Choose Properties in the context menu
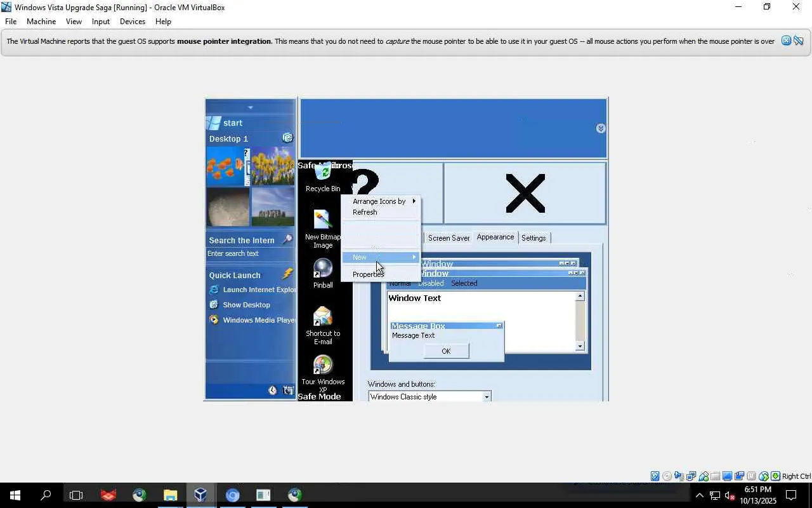The width and height of the screenshot is (812, 508). coord(381,274)
